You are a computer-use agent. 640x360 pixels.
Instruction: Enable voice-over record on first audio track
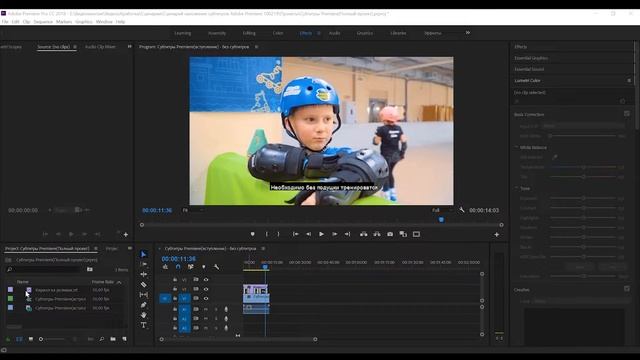pyautogui.click(x=226, y=309)
